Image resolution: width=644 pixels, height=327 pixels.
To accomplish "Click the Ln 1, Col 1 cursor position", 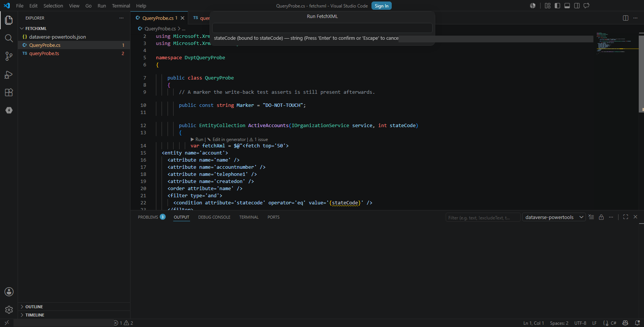I will point(533,323).
